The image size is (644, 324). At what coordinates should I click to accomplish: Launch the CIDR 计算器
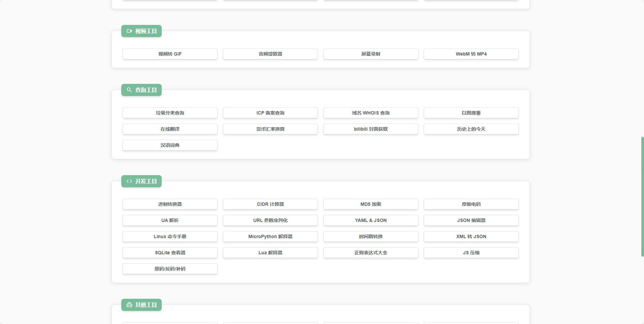tap(270, 204)
